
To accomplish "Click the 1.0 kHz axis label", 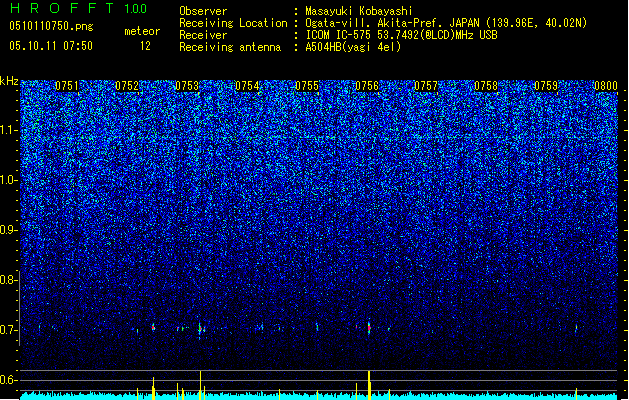I will pyautogui.click(x=8, y=180).
